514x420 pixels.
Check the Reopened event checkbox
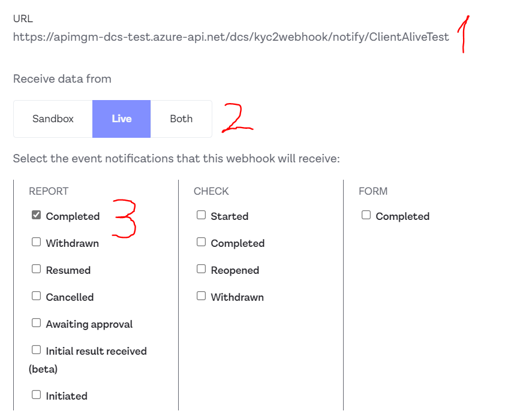click(202, 269)
